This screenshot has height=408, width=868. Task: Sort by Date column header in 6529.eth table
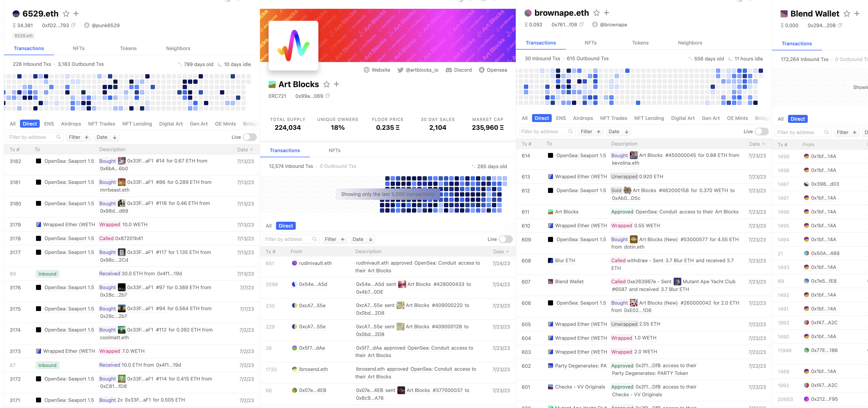point(245,150)
